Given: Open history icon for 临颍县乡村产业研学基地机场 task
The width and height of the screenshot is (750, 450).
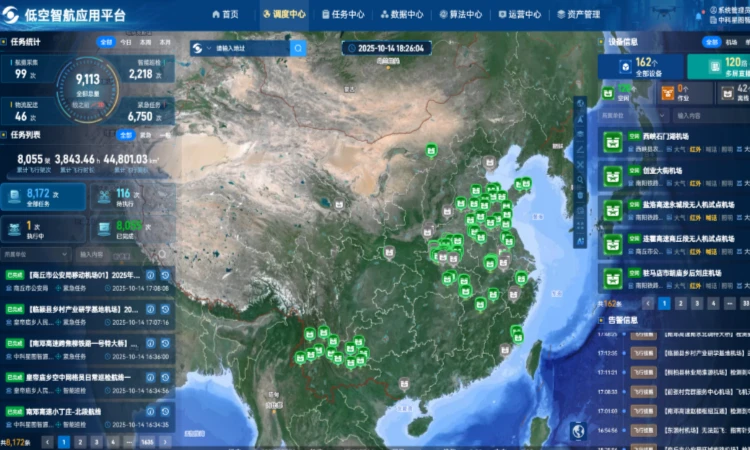Looking at the screenshot, I should (165, 309).
